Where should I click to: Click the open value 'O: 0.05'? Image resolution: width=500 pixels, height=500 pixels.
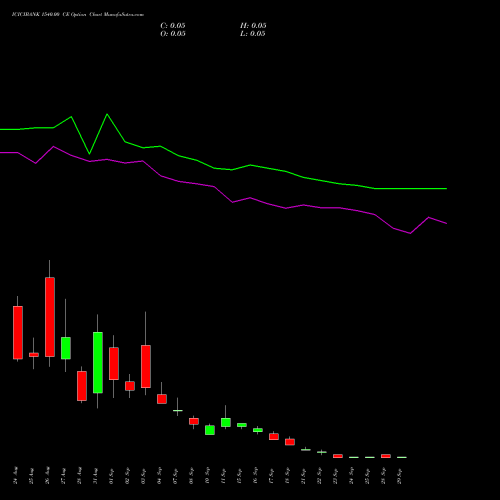(x=173, y=34)
